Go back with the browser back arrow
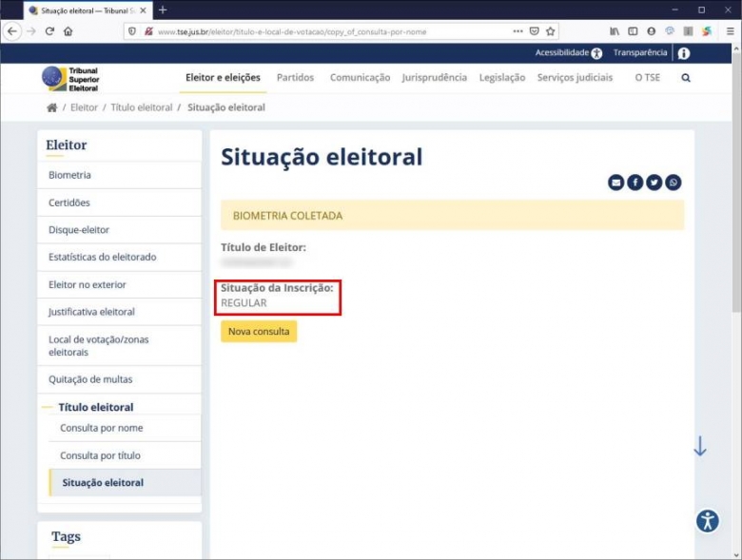 pyautogui.click(x=12, y=31)
